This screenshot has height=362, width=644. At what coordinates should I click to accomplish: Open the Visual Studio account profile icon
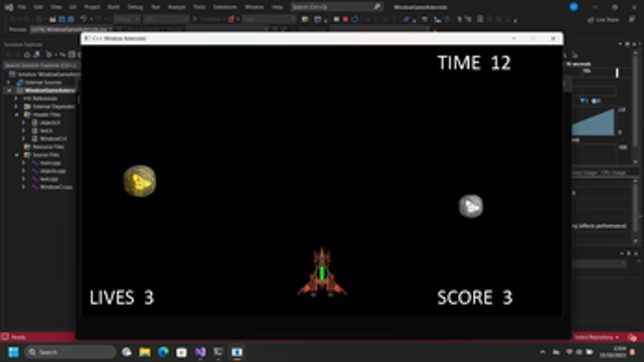574,7
